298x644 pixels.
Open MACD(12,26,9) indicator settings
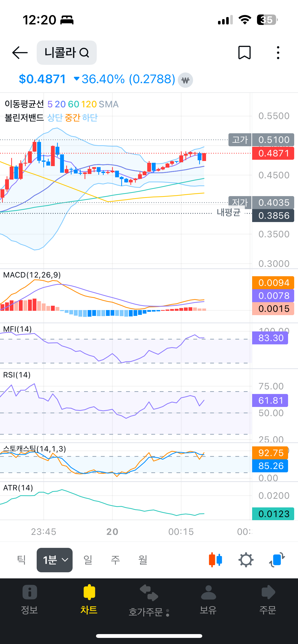coord(32,275)
